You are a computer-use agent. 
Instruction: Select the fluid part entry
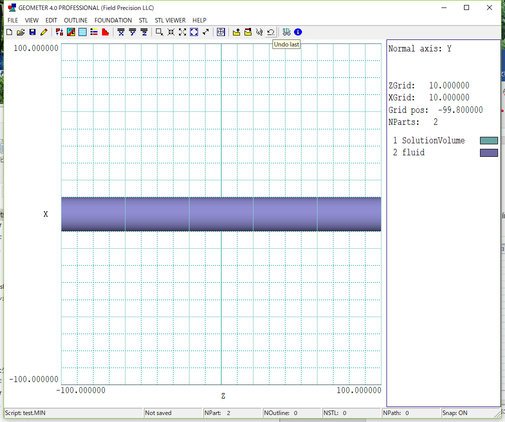tap(409, 152)
